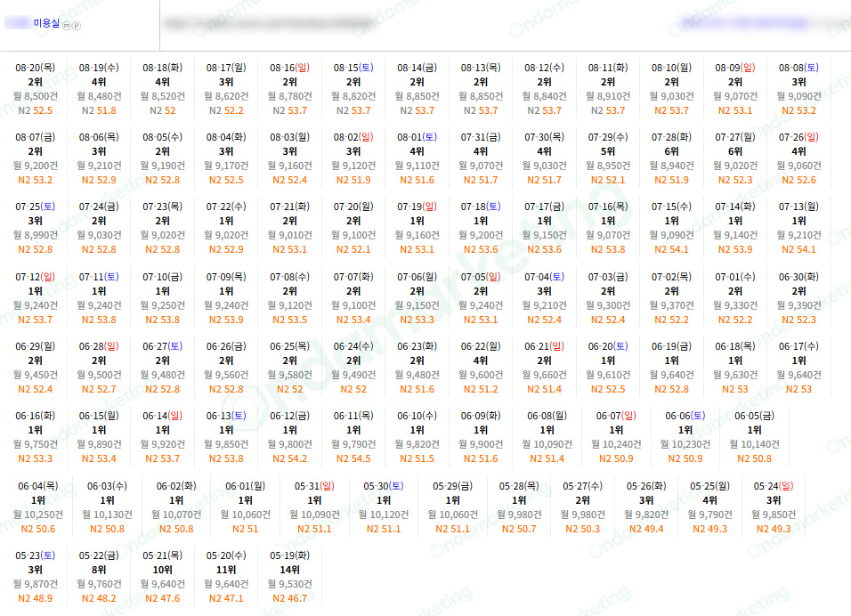This screenshot has height=616, width=851.
Task: Select the 07-13(월) date label
Action: [798, 207]
